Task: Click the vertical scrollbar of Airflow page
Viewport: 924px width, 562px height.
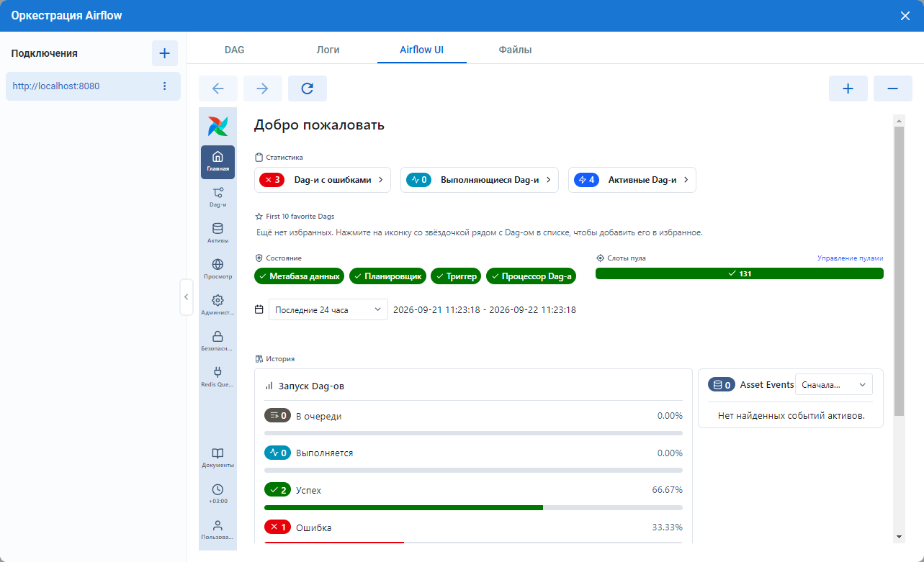Action: (899, 271)
